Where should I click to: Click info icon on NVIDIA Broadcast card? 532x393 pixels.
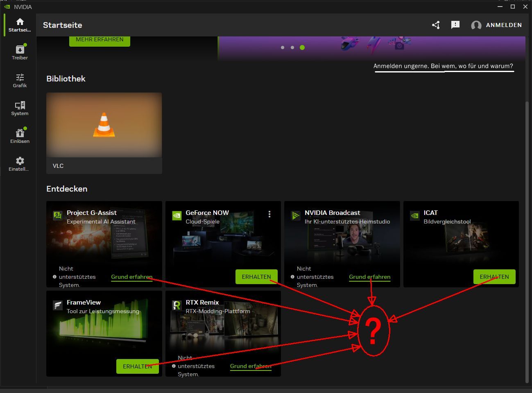coord(292,277)
